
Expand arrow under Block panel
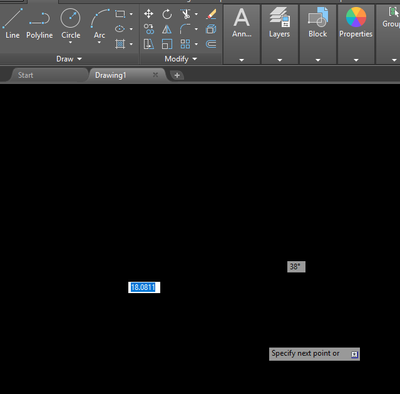[318, 60]
